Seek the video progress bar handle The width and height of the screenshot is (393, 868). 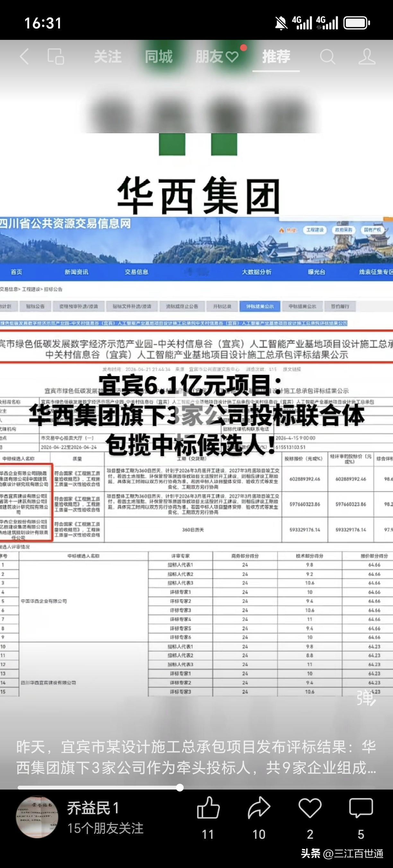(180, 787)
